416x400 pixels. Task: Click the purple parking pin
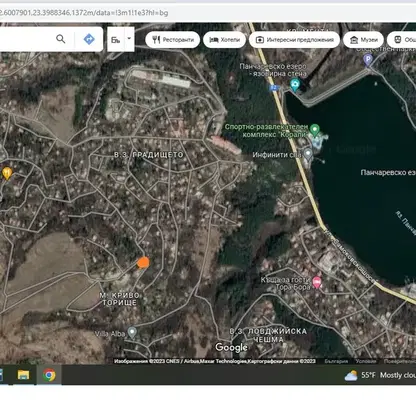pos(368,60)
